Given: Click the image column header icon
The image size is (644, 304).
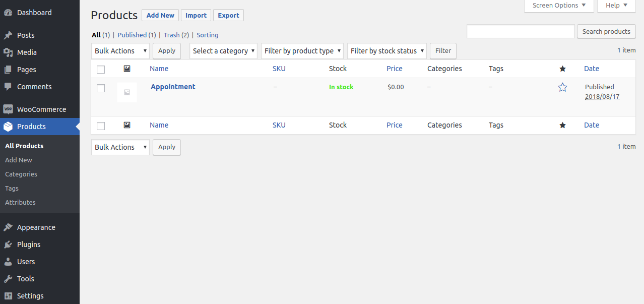Looking at the screenshot, I should click(127, 68).
